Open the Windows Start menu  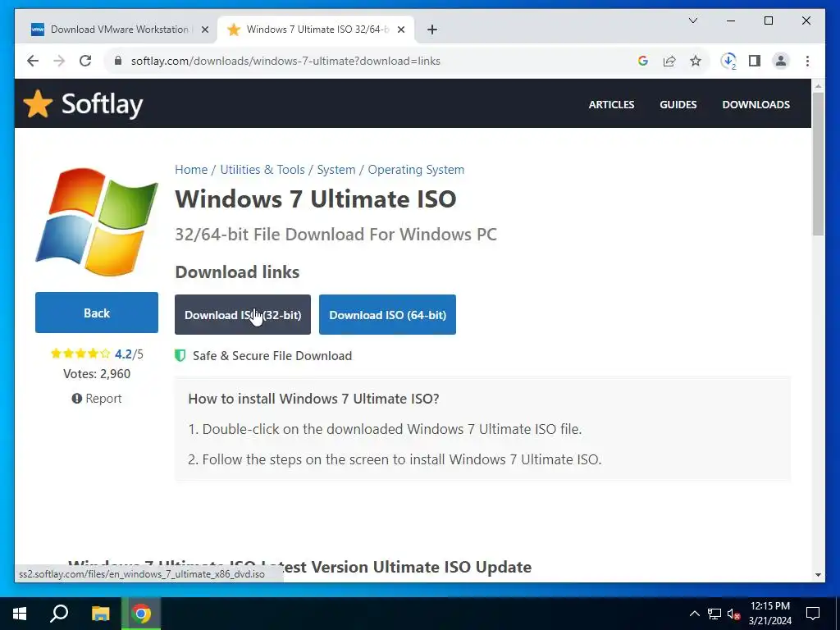(x=20, y=614)
